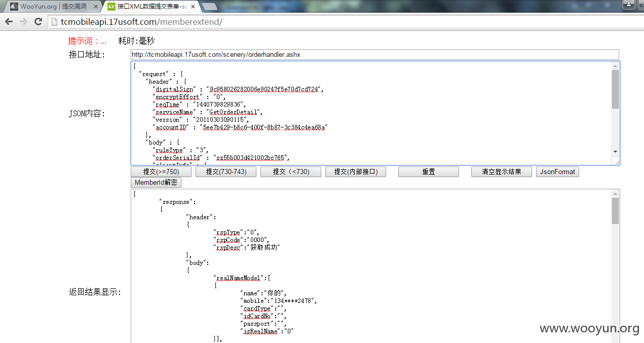Click the name 你的 line in results
This screenshot has width=644, height=343.
point(263,293)
